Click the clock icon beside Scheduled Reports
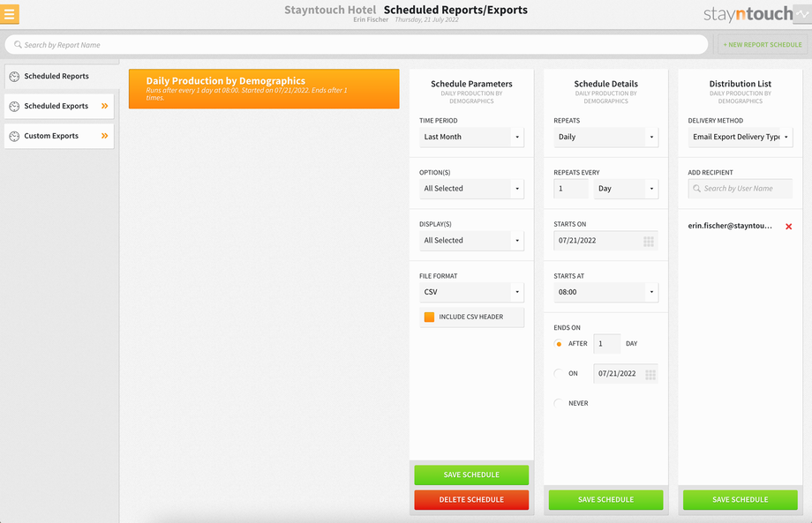This screenshot has height=523, width=812. pyautogui.click(x=14, y=77)
